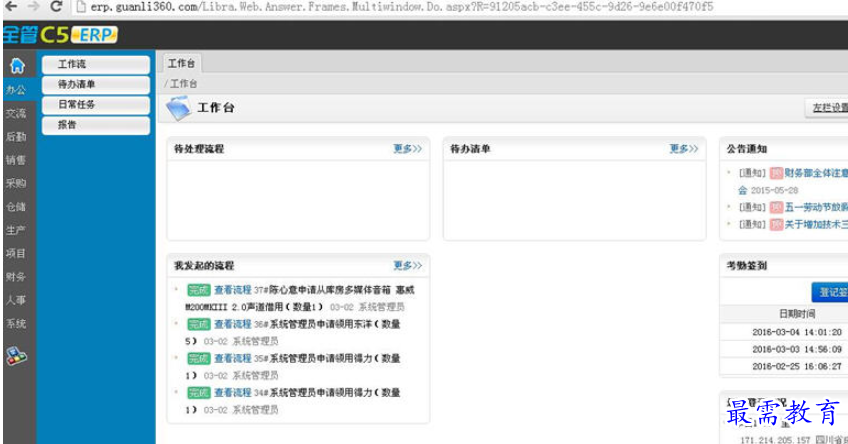
Task: Click the 完成 badge on item 37#
Action: pyautogui.click(x=198, y=290)
